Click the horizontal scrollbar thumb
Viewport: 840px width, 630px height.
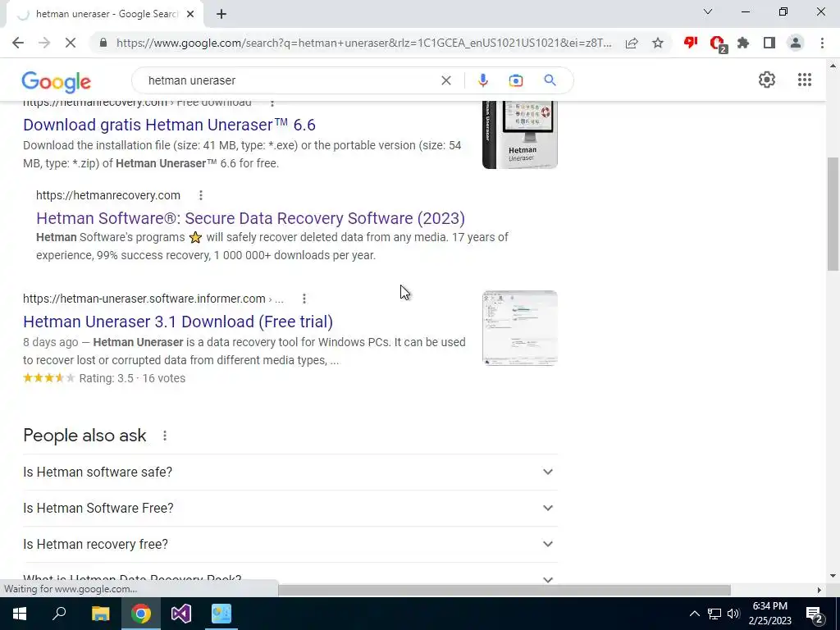pos(504,590)
